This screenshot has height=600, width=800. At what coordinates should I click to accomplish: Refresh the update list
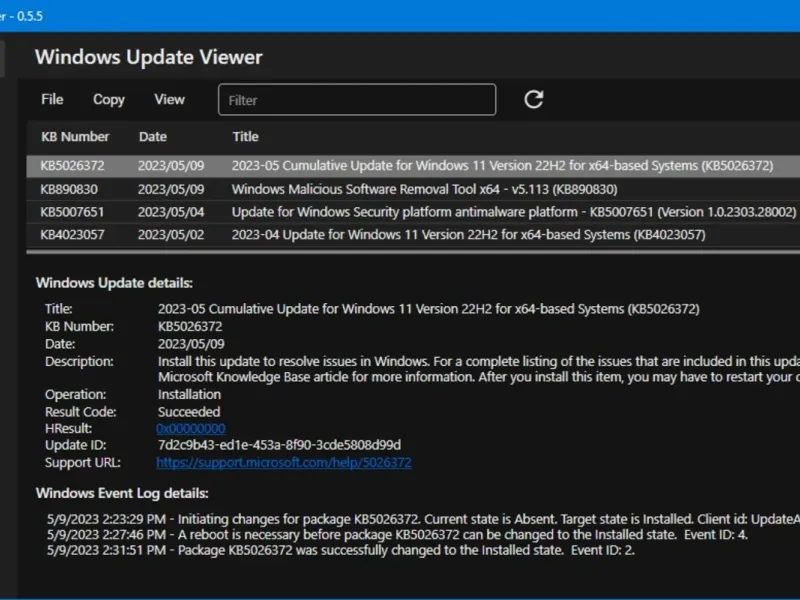[534, 99]
